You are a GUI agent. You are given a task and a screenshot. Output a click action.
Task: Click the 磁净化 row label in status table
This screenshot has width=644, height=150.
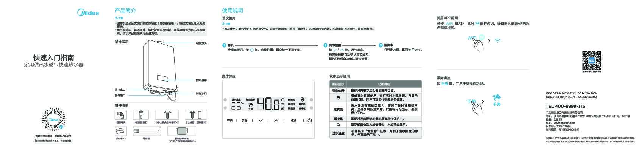(338, 119)
